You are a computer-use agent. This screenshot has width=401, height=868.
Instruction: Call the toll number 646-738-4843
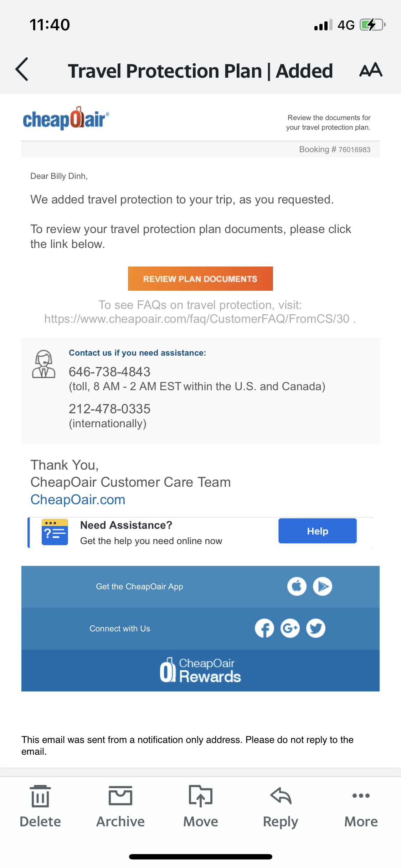click(109, 372)
